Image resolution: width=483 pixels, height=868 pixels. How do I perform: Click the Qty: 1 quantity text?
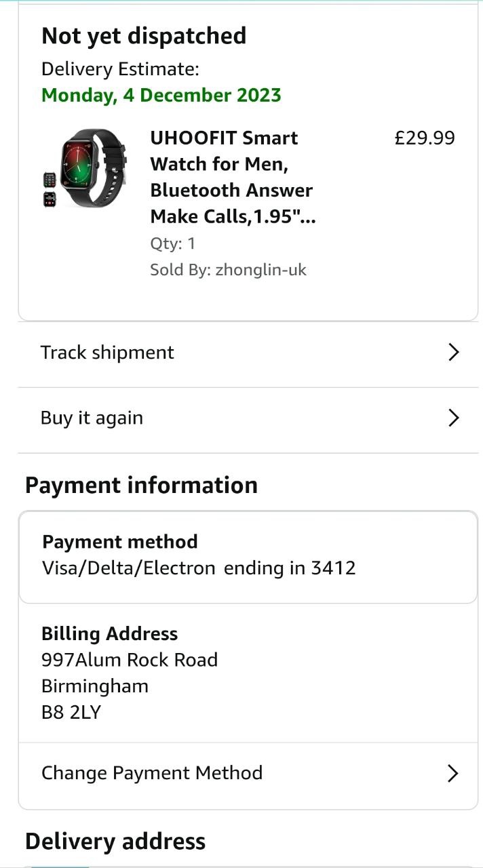click(x=172, y=243)
